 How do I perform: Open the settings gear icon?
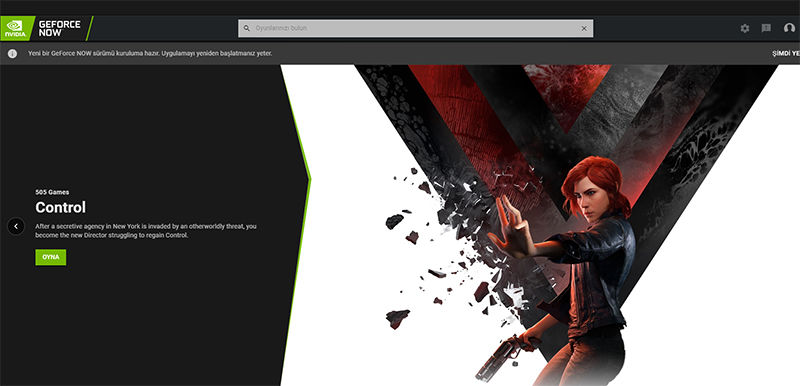coord(745,29)
